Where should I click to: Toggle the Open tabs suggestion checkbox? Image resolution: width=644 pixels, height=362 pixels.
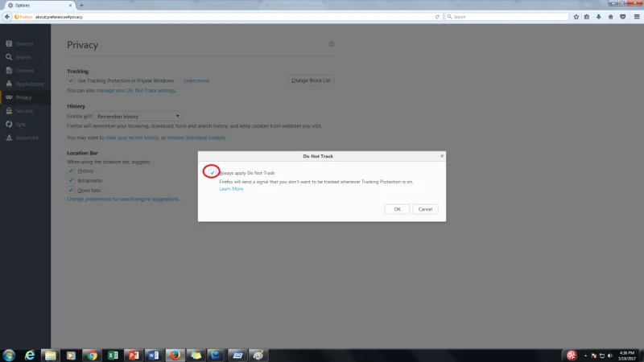71,190
